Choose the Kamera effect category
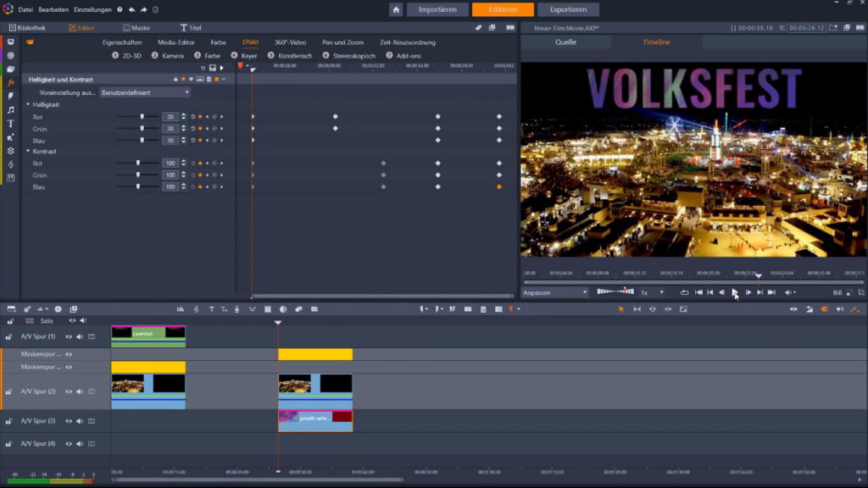Screen dimensions: 868x488 point(168,55)
